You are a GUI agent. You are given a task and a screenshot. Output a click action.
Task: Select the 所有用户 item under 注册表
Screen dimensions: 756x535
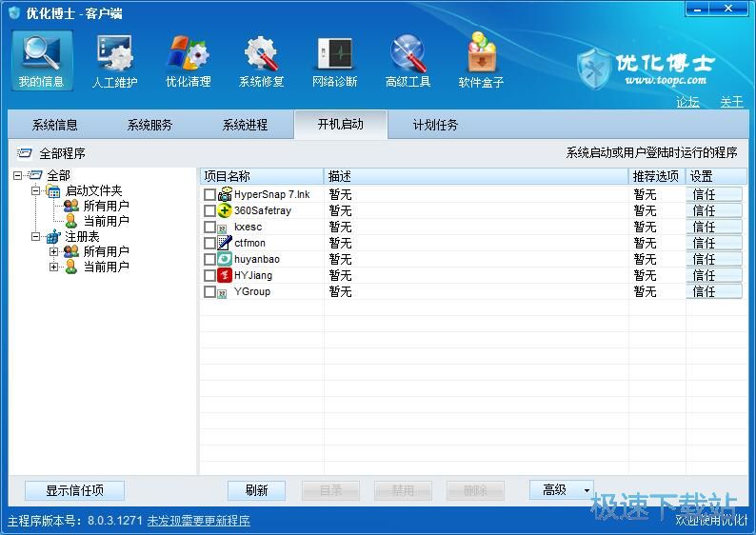106,251
